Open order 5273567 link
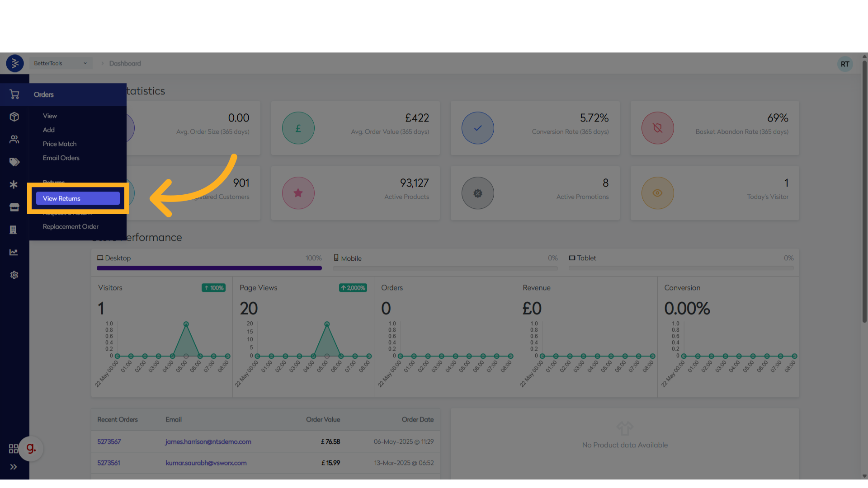Image resolution: width=868 pixels, height=488 pixels. tap(109, 441)
